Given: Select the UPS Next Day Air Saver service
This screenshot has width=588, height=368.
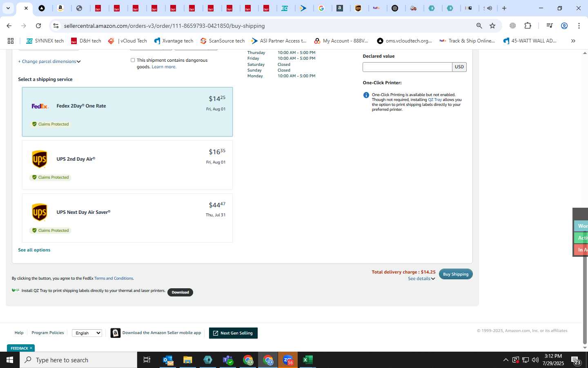Looking at the screenshot, I should tap(127, 218).
